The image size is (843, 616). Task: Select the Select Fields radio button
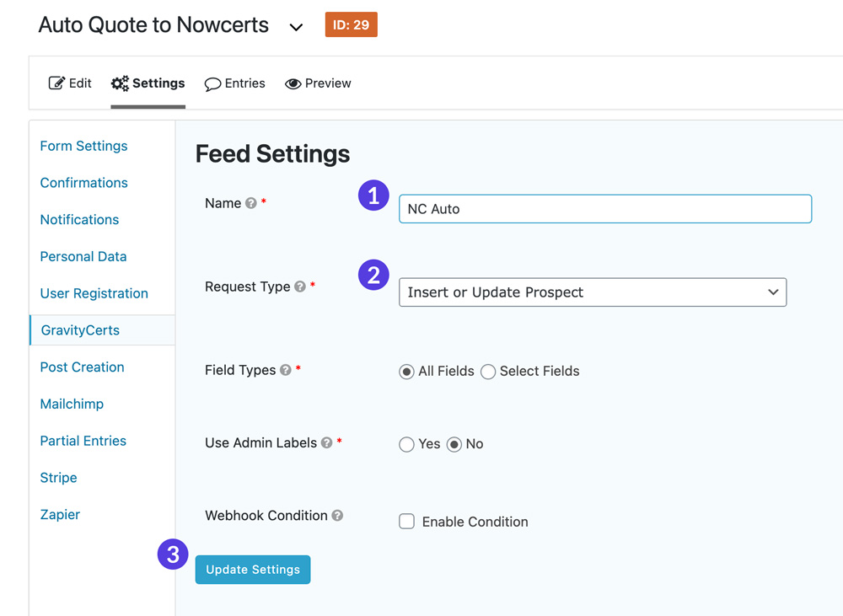[488, 371]
